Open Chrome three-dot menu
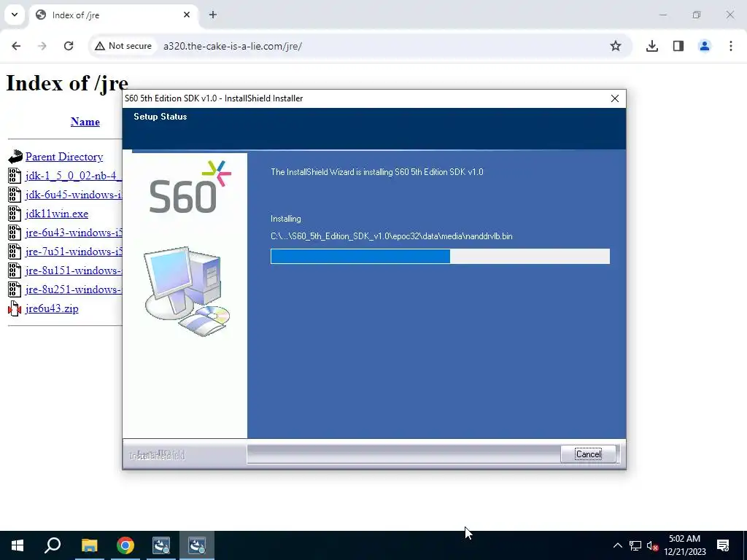747x560 pixels. coord(730,46)
